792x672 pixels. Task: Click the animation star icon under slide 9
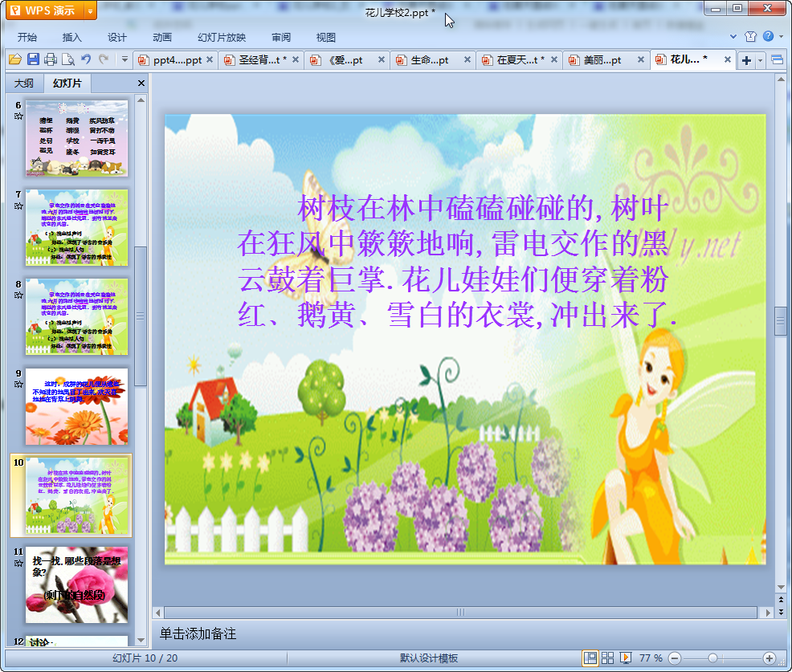click(18, 385)
